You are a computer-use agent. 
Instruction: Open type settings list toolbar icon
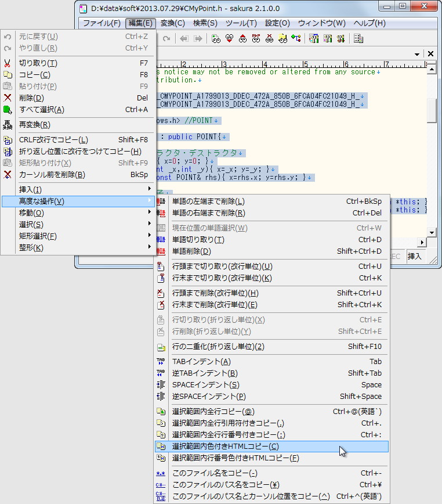[314, 39]
